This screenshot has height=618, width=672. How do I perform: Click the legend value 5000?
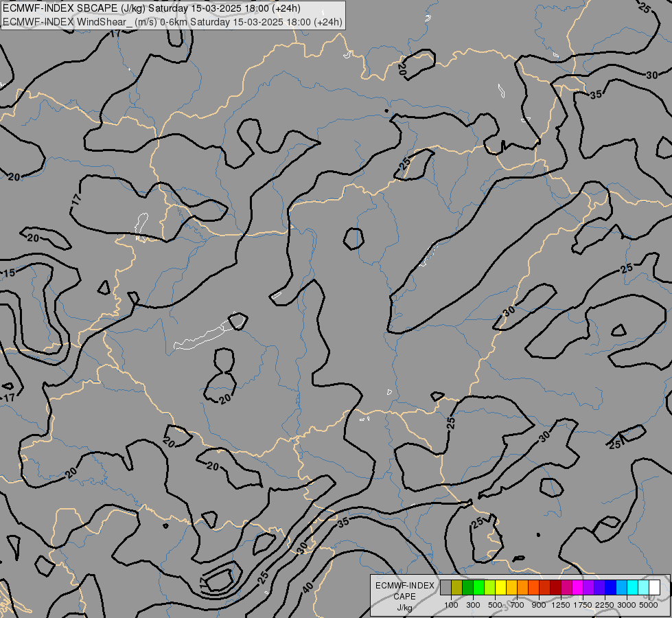649,605
